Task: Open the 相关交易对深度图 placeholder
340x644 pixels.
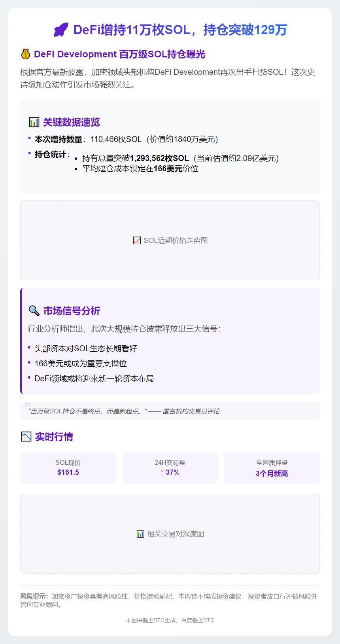Action: coord(170,534)
